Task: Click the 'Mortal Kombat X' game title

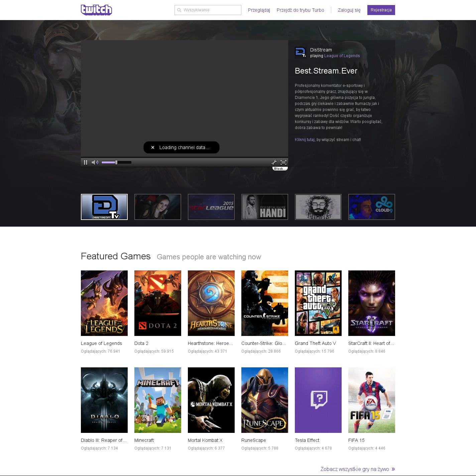Action: coord(205,440)
